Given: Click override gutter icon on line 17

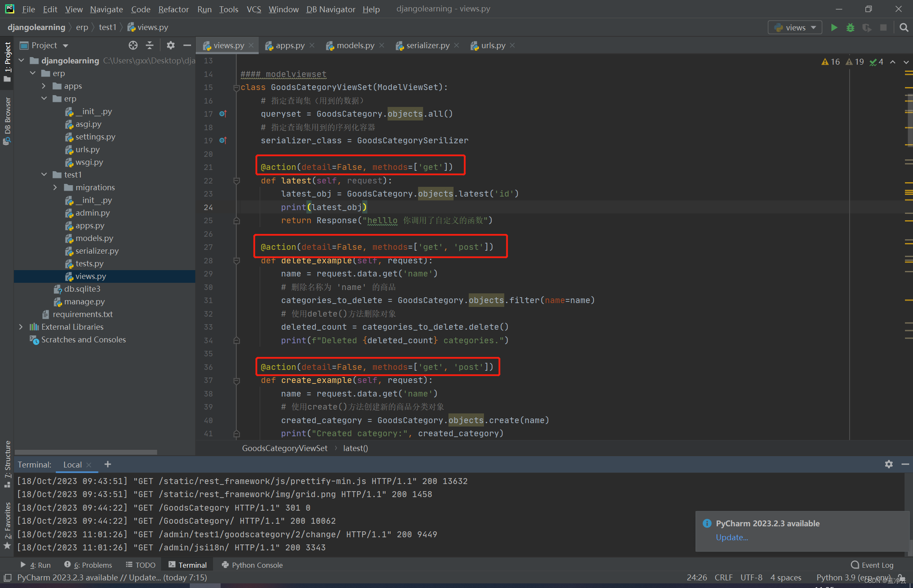Looking at the screenshot, I should coord(223,114).
